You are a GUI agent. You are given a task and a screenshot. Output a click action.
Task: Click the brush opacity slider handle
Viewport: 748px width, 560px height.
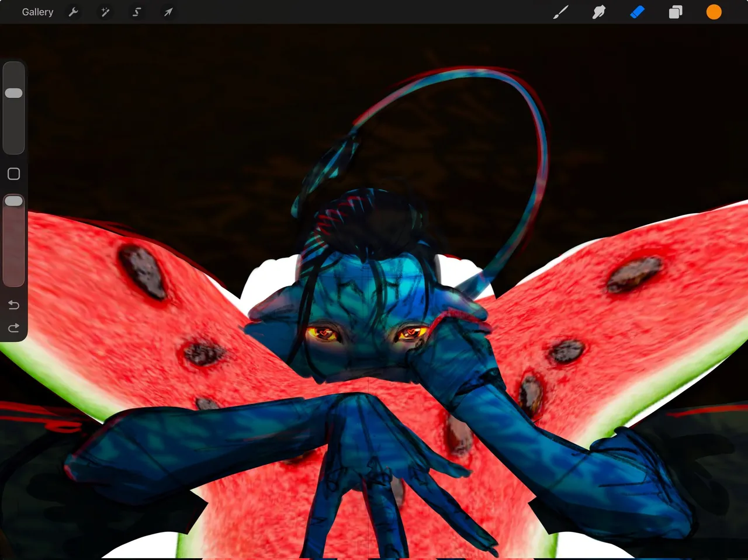coord(13,201)
